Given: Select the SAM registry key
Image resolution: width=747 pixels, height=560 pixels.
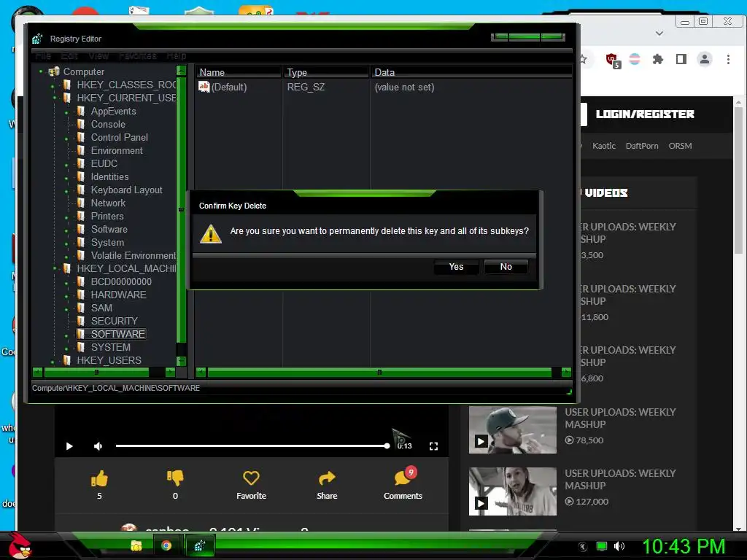Looking at the screenshot, I should click(x=101, y=308).
